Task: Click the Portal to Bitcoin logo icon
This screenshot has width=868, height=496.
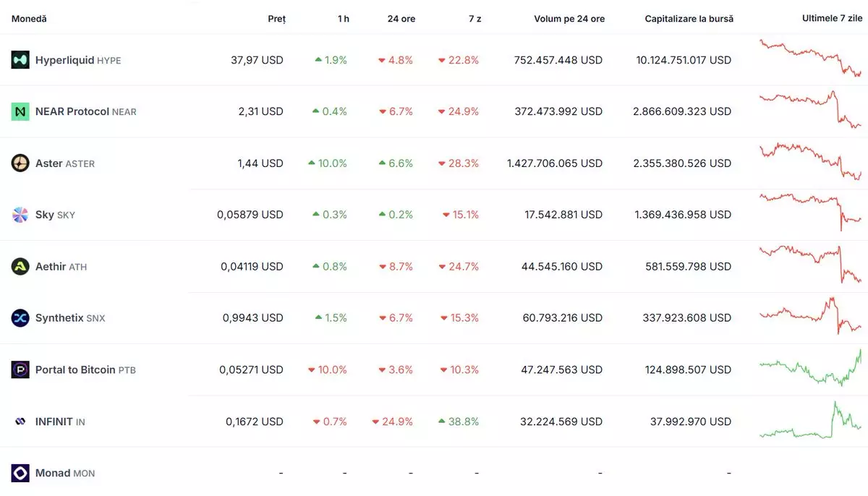Action: (x=20, y=369)
